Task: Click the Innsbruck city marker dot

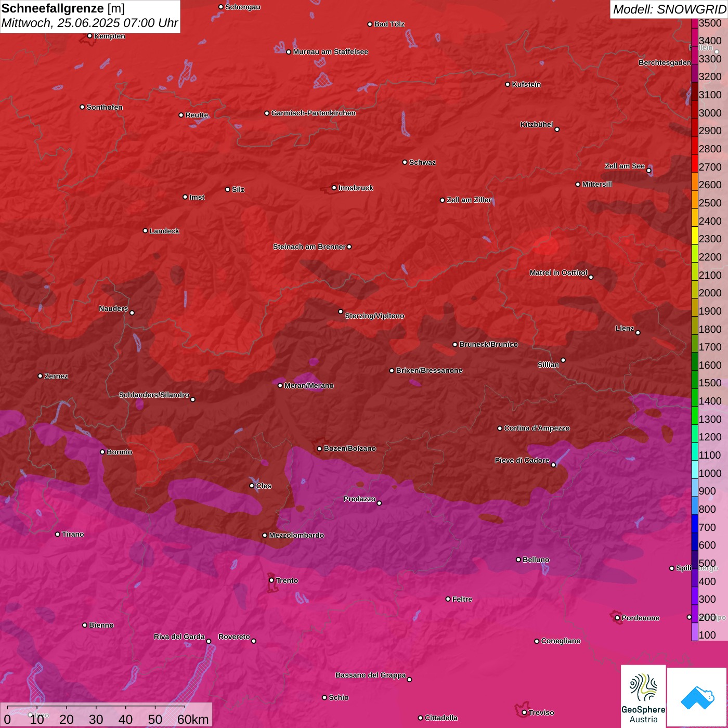Action: (334, 188)
